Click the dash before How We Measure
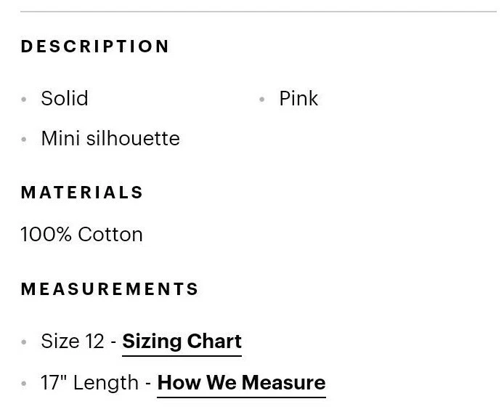Viewport: 504px width, 420px height. (x=148, y=384)
